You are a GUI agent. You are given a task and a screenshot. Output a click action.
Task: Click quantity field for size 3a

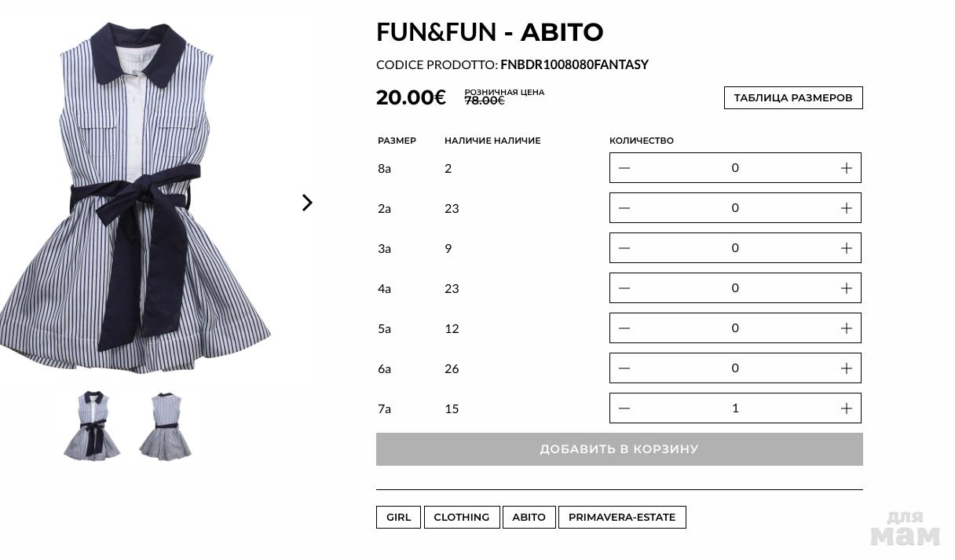click(x=734, y=248)
